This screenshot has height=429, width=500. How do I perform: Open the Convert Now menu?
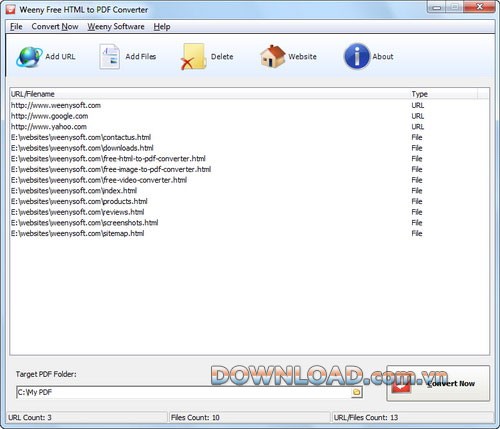(x=55, y=27)
